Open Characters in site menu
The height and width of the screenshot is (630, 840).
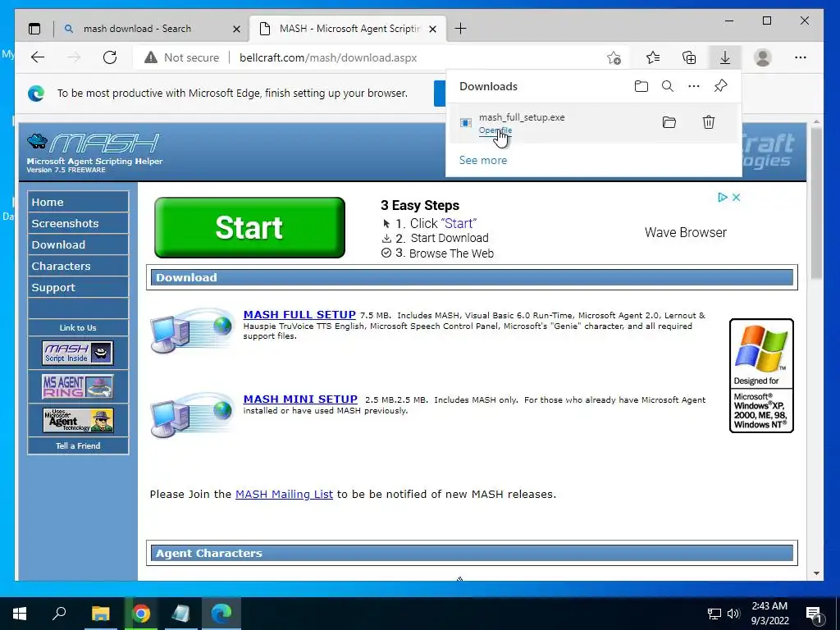click(x=78, y=267)
